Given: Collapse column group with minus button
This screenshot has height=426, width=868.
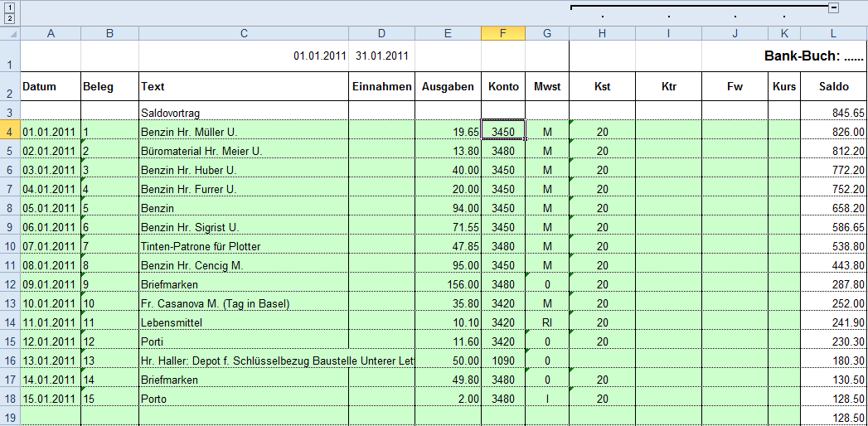Looking at the screenshot, I should tap(833, 7).
